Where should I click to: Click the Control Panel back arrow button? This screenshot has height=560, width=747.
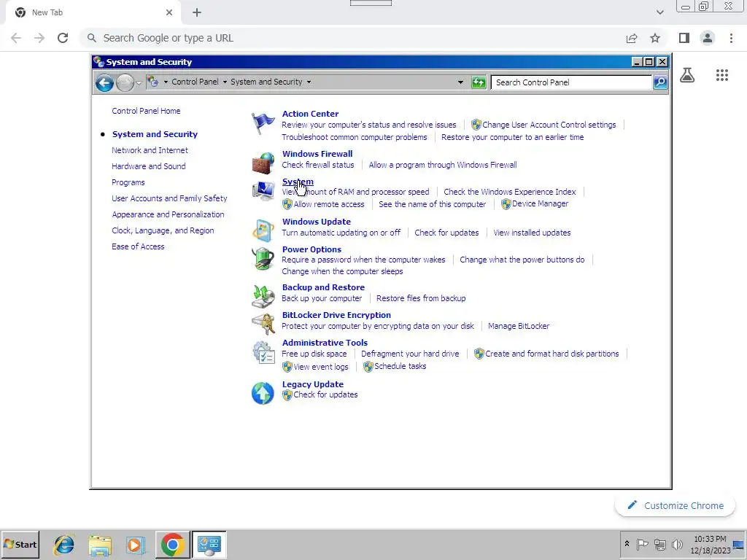(104, 83)
